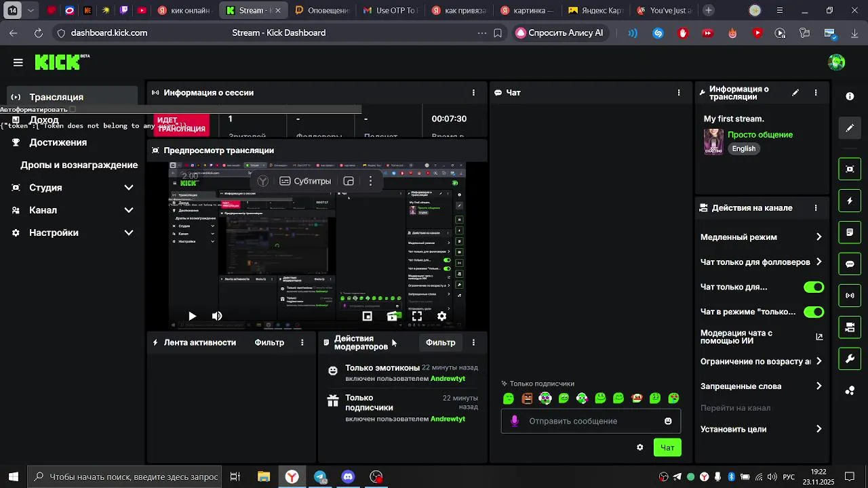Click the English language tag

click(744, 148)
